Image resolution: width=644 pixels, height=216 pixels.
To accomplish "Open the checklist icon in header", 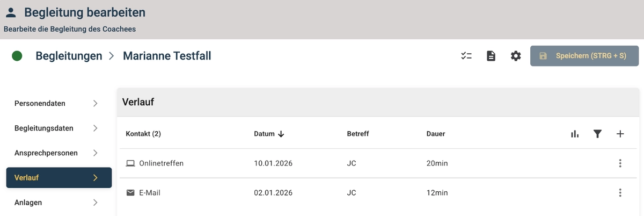I will coord(466,56).
